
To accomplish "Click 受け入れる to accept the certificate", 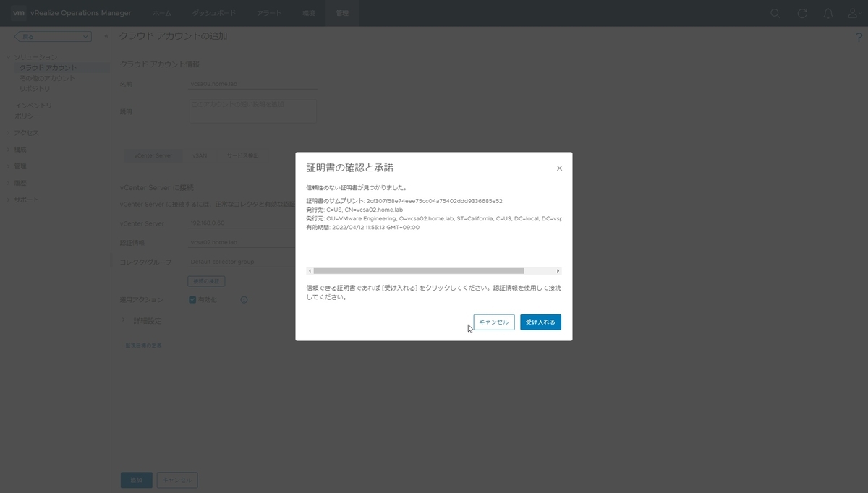I will [540, 322].
